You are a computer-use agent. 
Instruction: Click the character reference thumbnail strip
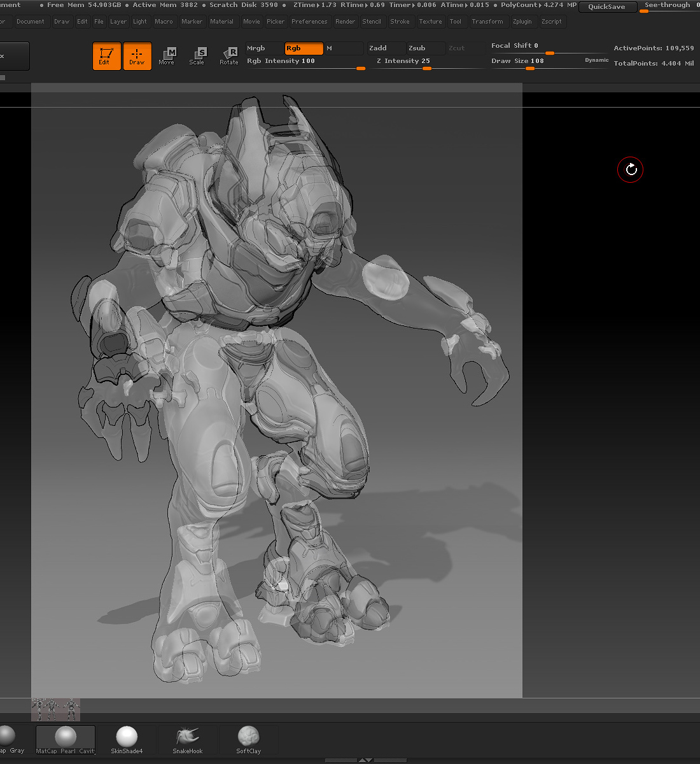[56, 709]
